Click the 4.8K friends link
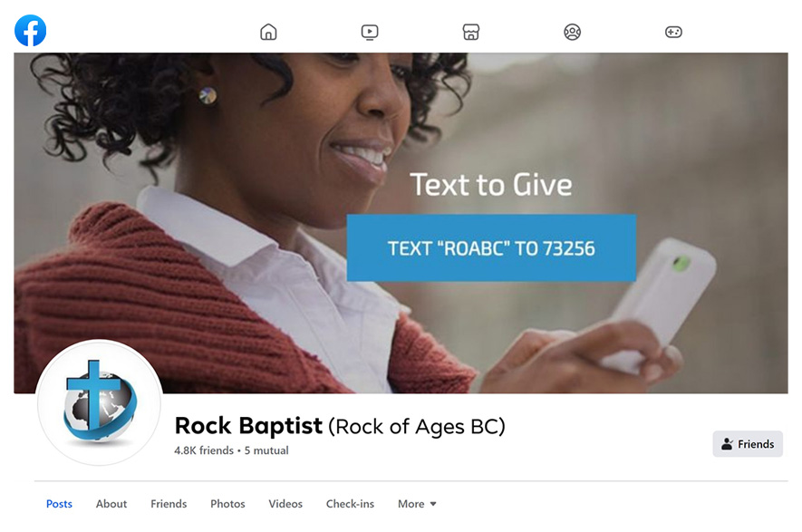The width and height of the screenshot is (802, 532). tap(204, 450)
